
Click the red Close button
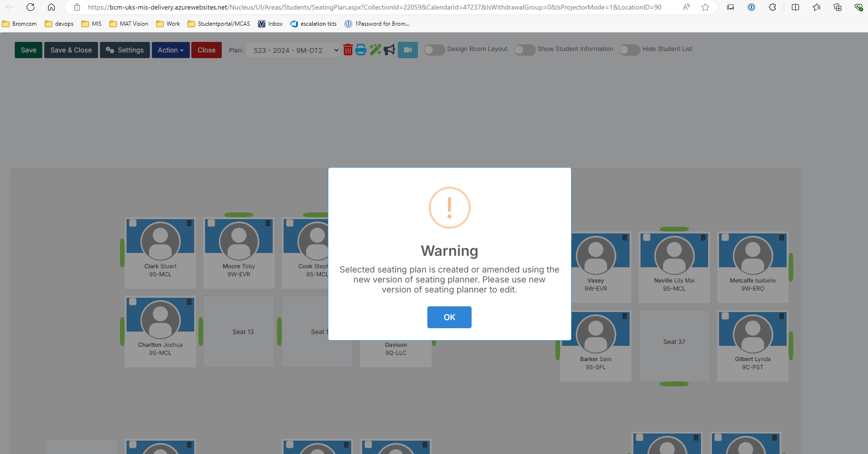[x=207, y=50]
